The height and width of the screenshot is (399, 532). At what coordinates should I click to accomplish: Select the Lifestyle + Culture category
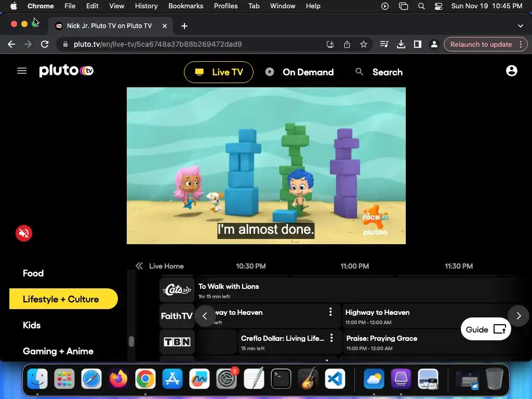click(x=63, y=299)
